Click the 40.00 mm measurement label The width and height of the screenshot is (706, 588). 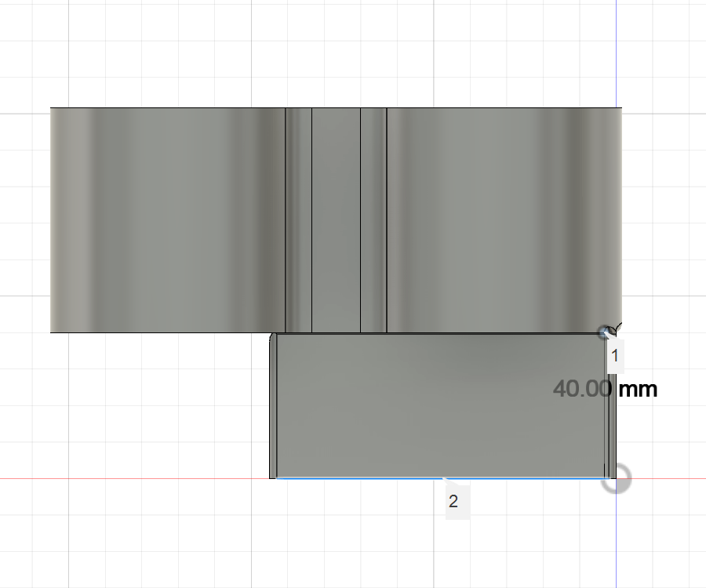[605, 389]
